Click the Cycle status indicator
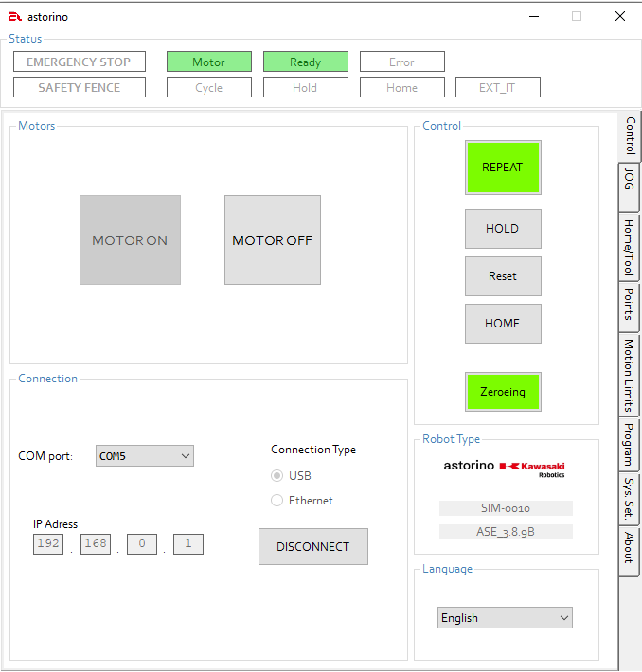The width and height of the screenshot is (642, 672). coord(209,87)
